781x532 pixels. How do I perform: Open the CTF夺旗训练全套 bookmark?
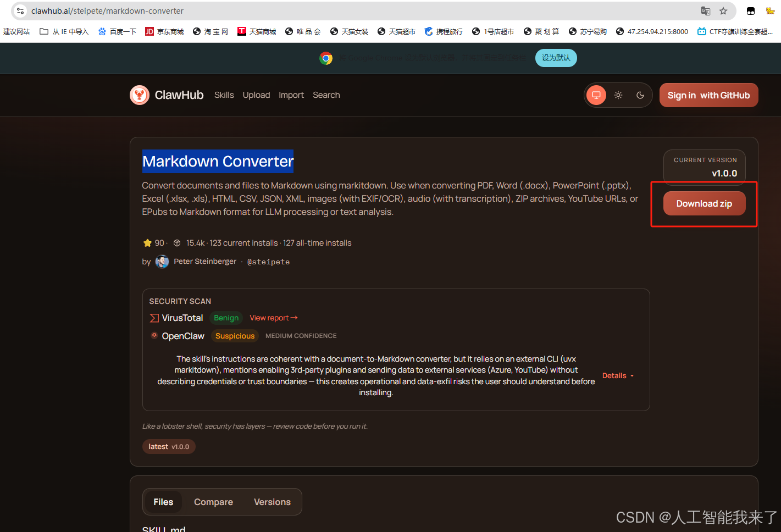(x=735, y=31)
